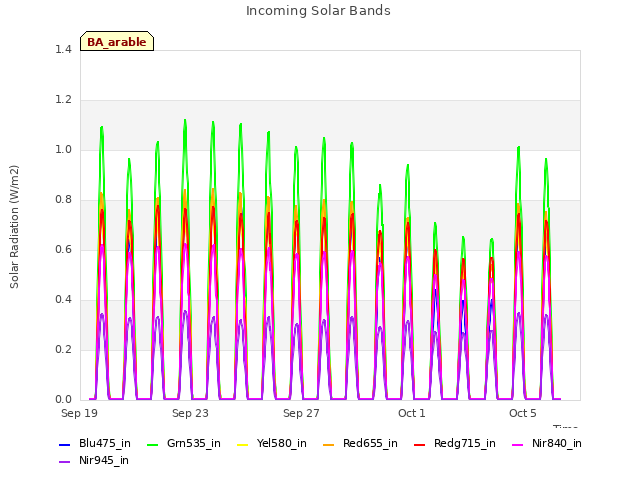Image resolution: width=640 pixels, height=480 pixels.
Task: Click the 0.0 y-axis tick label
Action: [63, 400]
